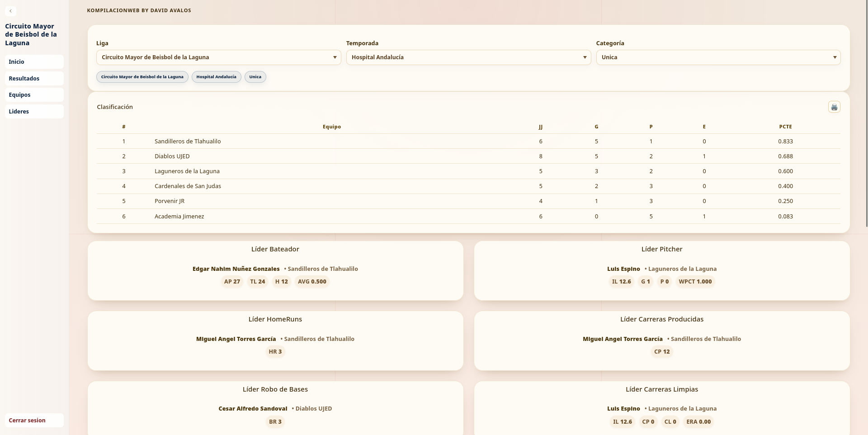Open the Equipos section

click(x=34, y=95)
